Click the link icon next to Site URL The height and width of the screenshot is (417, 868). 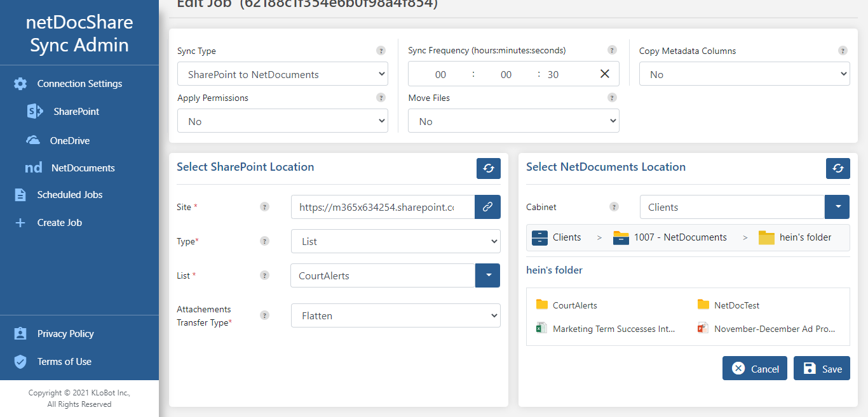coord(487,207)
